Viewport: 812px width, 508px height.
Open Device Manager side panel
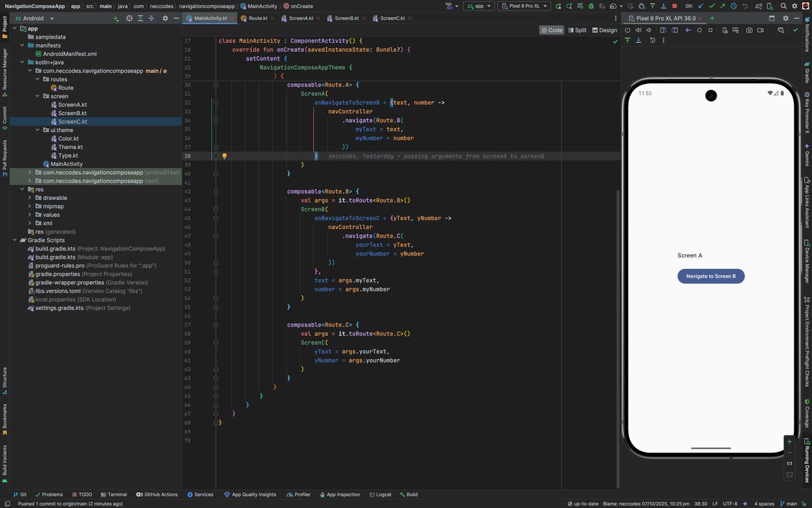[x=807, y=261]
